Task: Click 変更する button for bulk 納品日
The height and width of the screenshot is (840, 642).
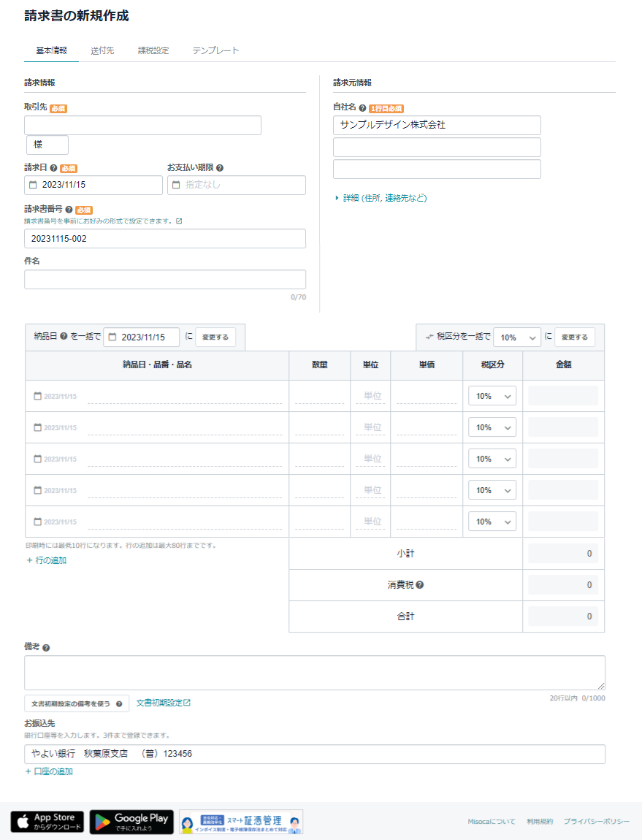Action: (x=215, y=337)
